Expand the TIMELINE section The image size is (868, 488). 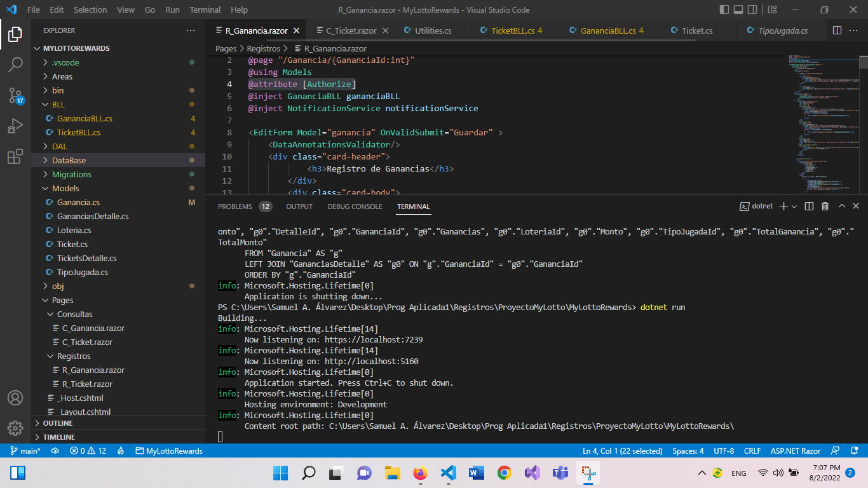(118, 437)
